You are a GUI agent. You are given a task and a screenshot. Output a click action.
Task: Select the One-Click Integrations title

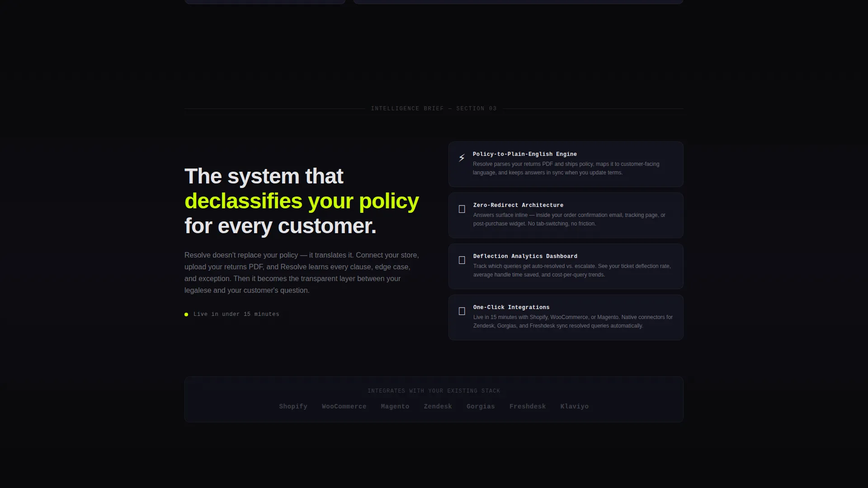pyautogui.click(x=511, y=307)
